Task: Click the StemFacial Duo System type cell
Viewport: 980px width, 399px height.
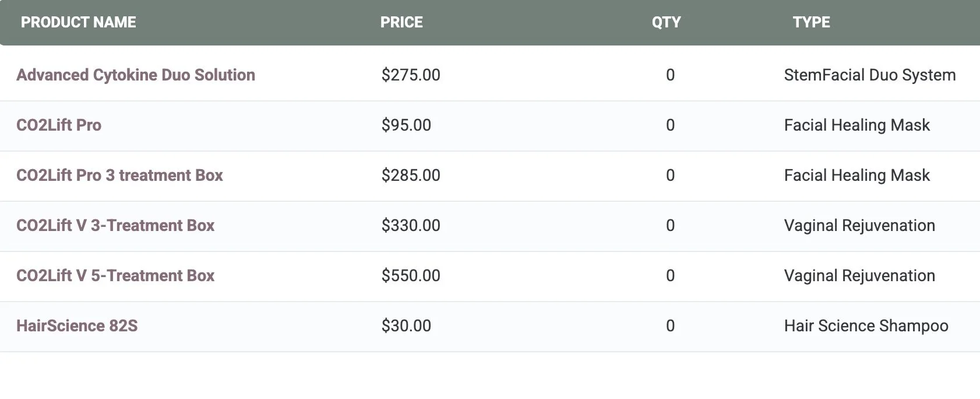Action: 870,75
